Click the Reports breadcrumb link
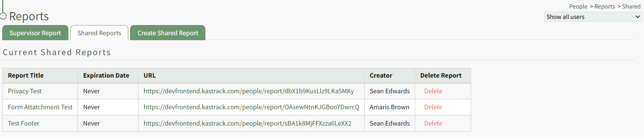Image resolution: width=644 pixels, height=137 pixels. [x=604, y=7]
